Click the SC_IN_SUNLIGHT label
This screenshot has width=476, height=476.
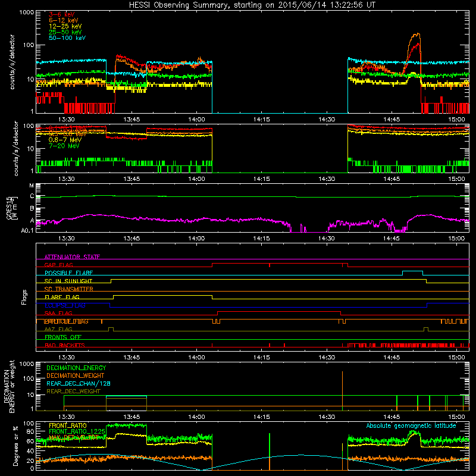[x=68, y=281]
